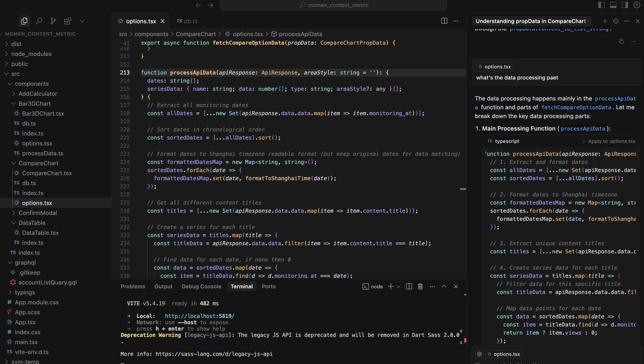Click processApiData in the breadcrumb

pyautogui.click(x=300, y=34)
